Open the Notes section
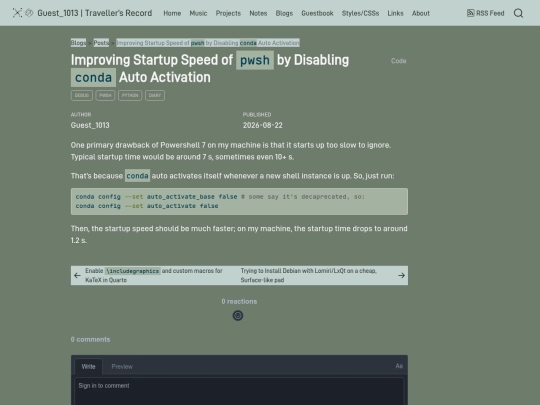The image size is (540, 405). pyautogui.click(x=258, y=13)
